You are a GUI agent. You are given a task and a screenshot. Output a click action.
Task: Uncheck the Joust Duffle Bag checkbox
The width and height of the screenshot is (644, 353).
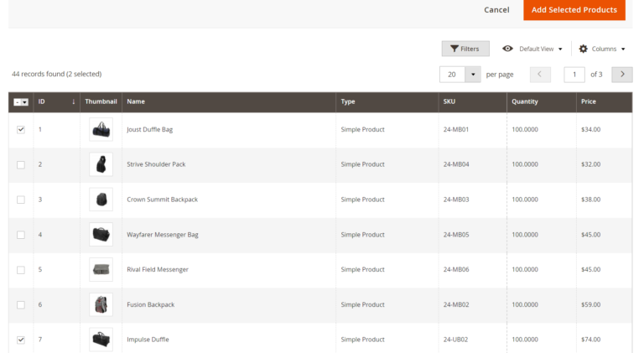pyautogui.click(x=21, y=130)
